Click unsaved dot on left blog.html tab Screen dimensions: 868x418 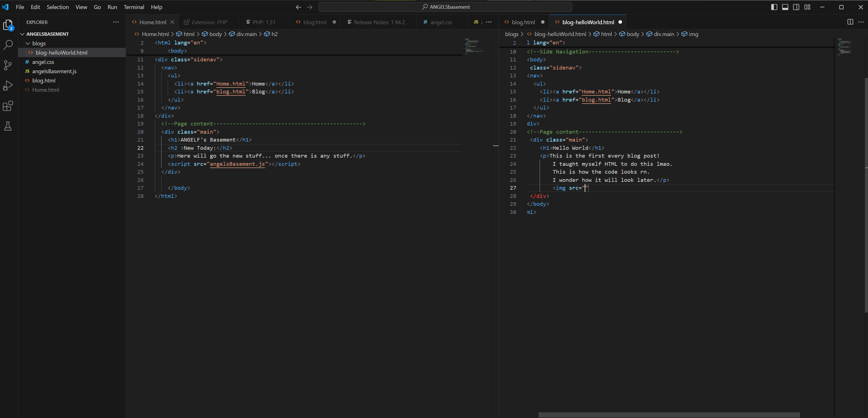coord(334,22)
